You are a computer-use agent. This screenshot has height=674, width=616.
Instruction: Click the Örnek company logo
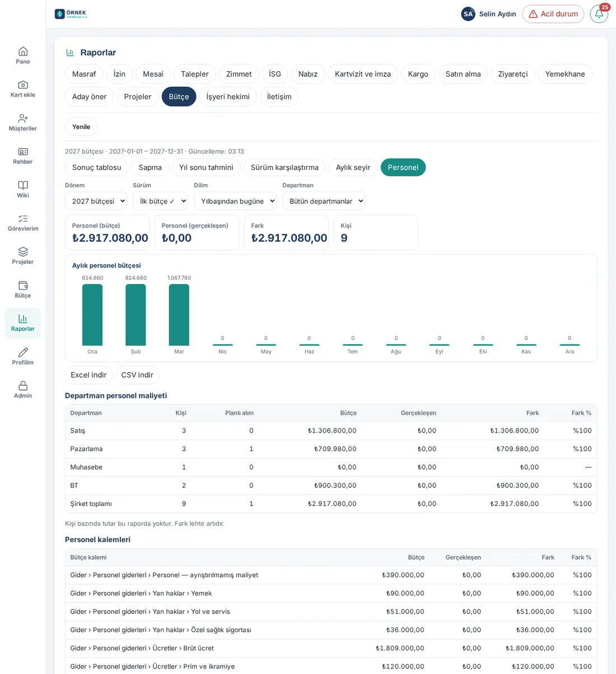tap(71, 14)
